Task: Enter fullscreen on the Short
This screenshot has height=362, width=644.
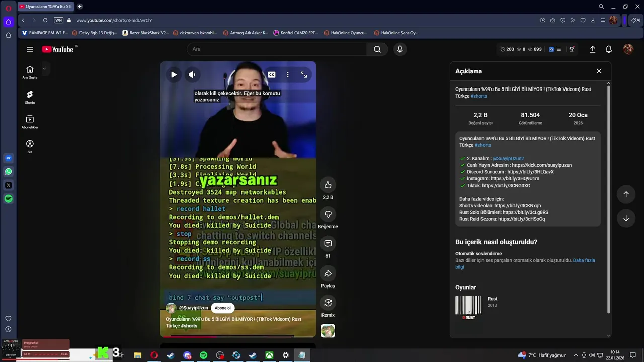Action: pos(304,75)
